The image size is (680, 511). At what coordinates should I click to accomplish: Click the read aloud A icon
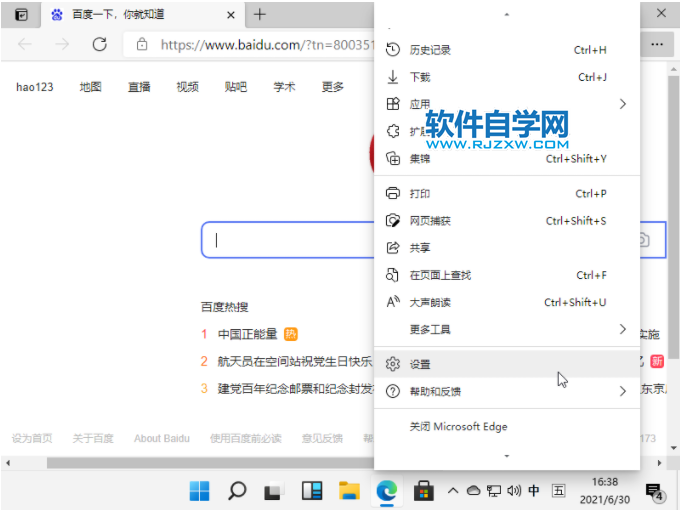[393, 301]
